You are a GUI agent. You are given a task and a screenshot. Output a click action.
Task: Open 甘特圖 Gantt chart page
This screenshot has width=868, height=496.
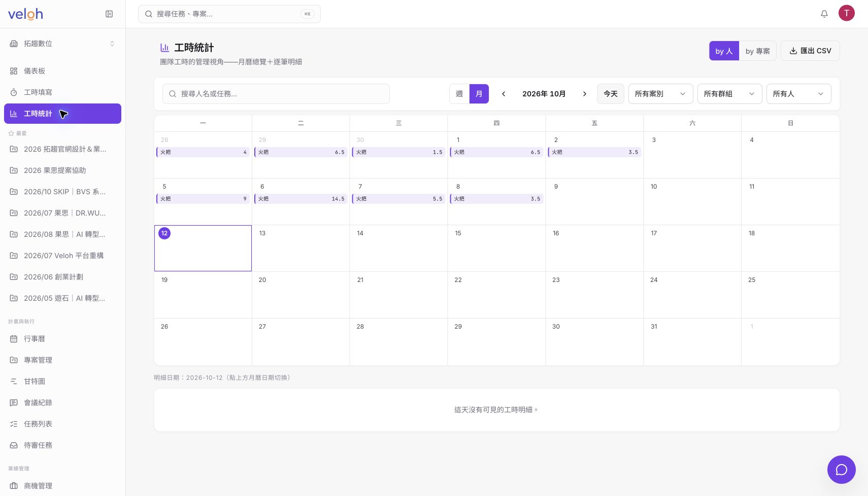coord(62,381)
